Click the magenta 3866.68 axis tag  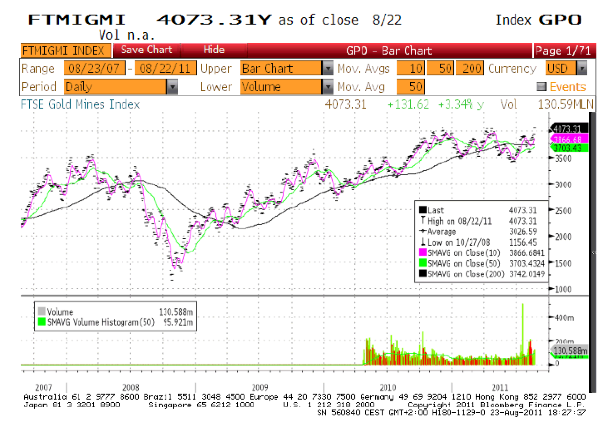pyautogui.click(x=569, y=139)
